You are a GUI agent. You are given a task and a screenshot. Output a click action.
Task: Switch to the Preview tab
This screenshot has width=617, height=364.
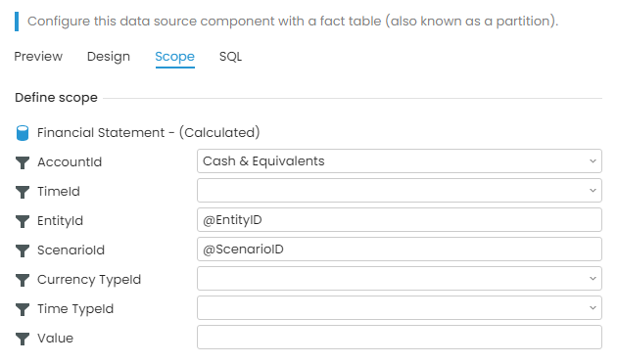click(38, 57)
